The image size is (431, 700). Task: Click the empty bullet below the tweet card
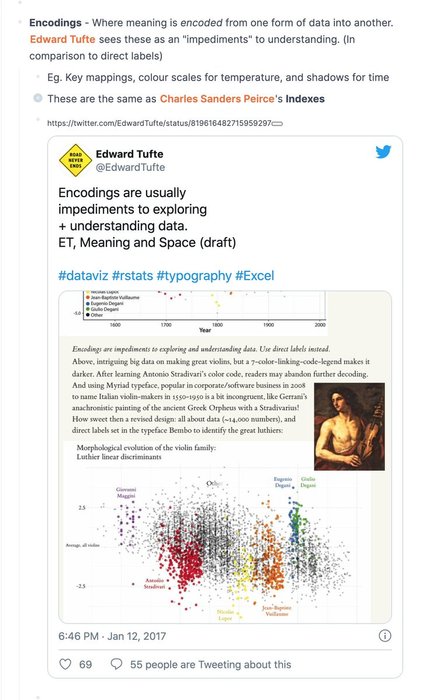(38, 696)
